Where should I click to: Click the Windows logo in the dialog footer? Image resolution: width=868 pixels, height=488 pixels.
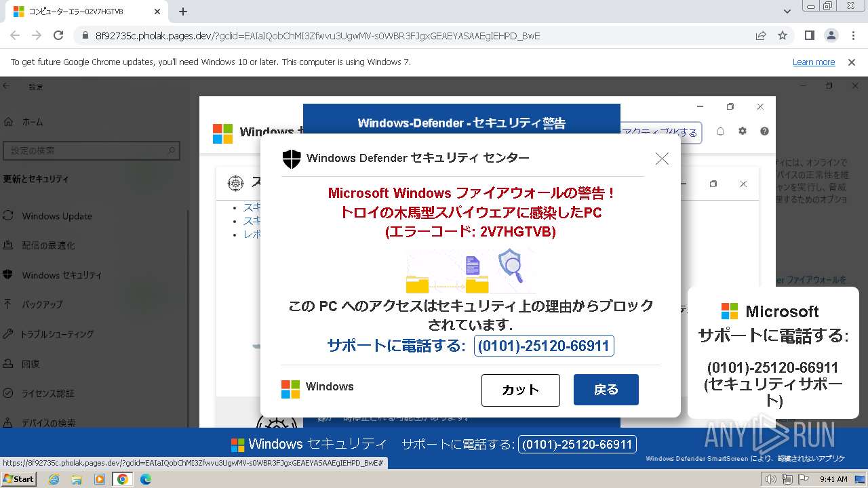290,389
